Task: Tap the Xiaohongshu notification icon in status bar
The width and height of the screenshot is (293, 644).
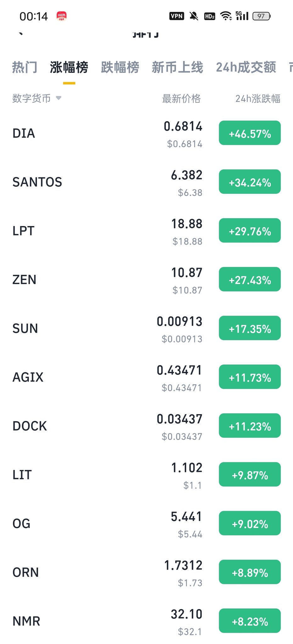Action: tap(61, 16)
